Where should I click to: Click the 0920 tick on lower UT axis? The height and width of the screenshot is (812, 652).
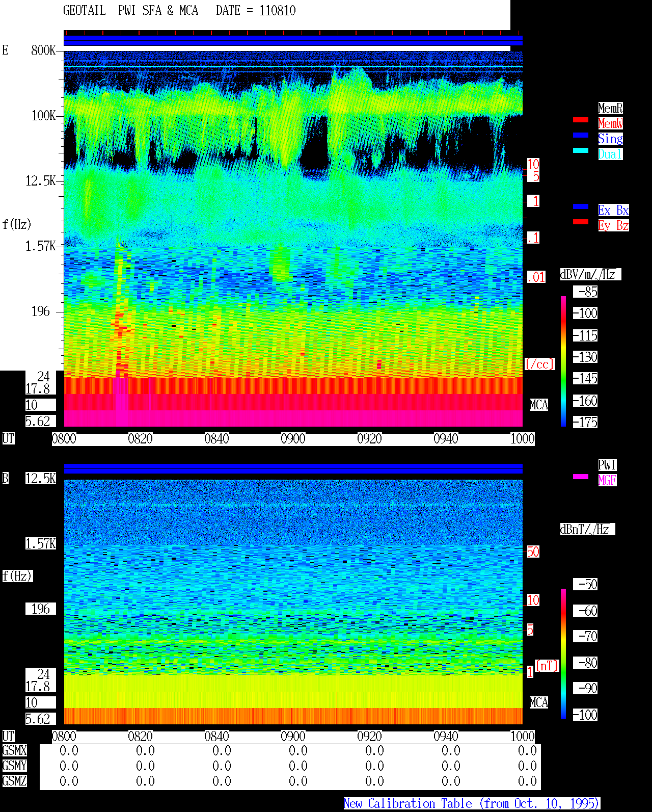tap(369, 736)
